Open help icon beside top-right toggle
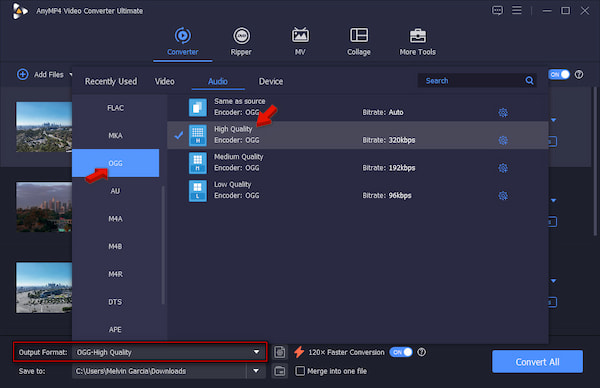Image resolution: width=600 pixels, height=388 pixels. tap(579, 75)
